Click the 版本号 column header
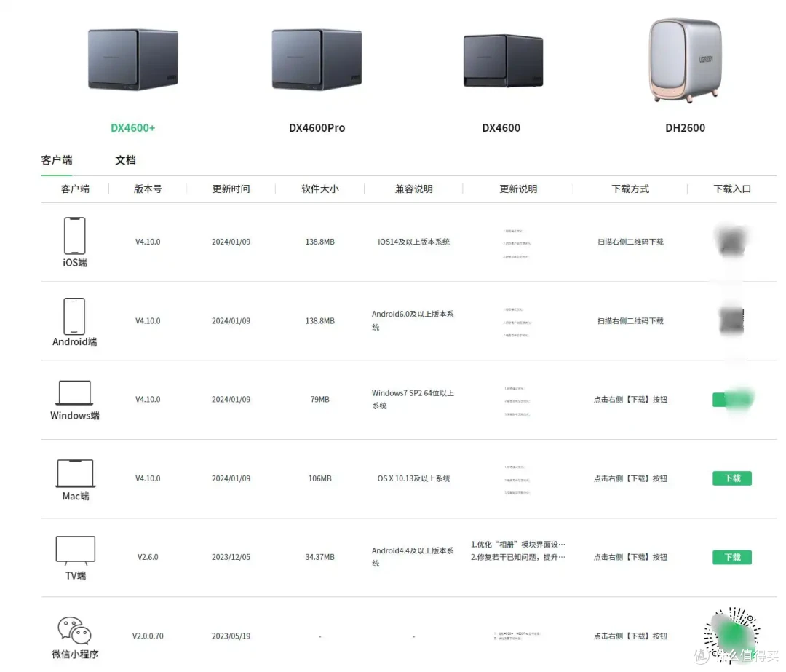 [148, 189]
